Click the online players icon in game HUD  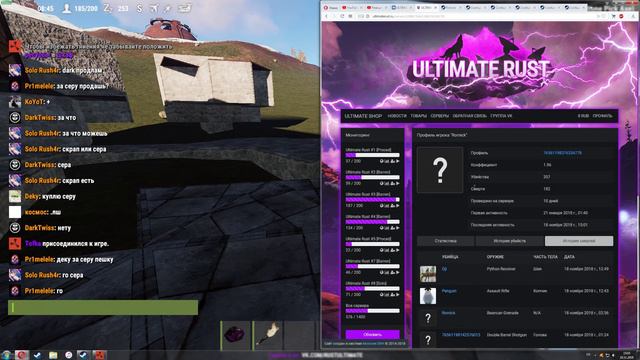coord(67,8)
